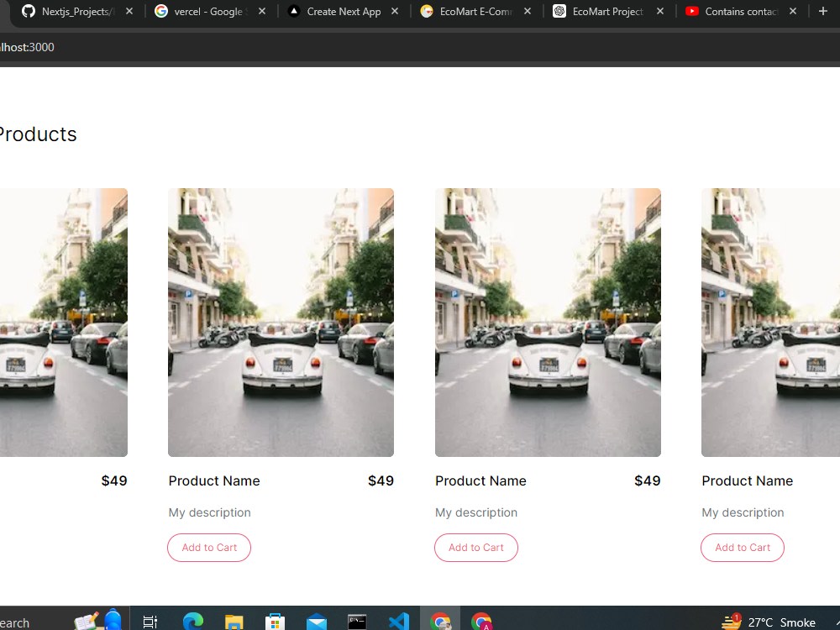The width and height of the screenshot is (840, 630).
Task: Launch Microsoft Edge from the taskbar
Action: [193, 622]
